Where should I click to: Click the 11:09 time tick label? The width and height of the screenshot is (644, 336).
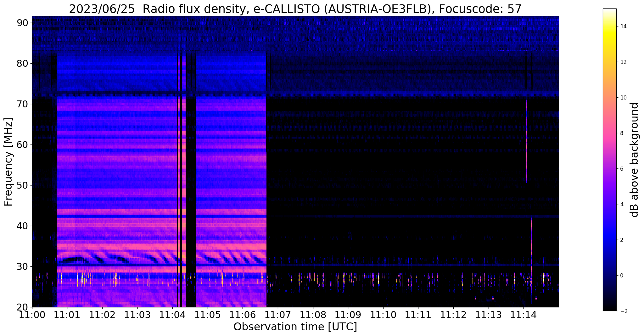tap(348, 315)
